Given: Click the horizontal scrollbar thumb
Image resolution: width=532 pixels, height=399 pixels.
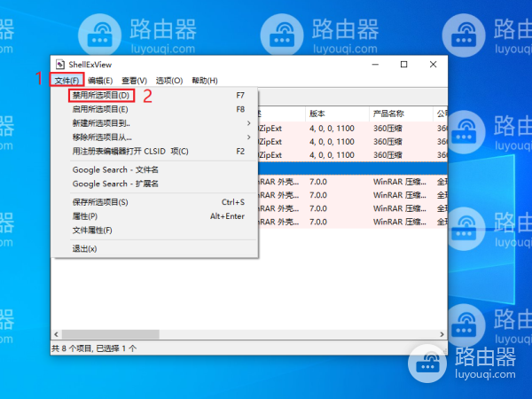Looking at the screenshot, I should pyautogui.click(x=111, y=334).
